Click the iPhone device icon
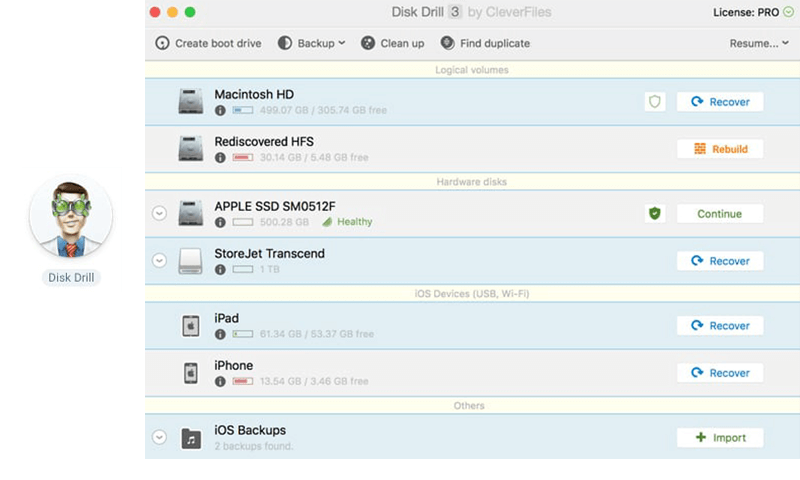800x480 pixels. coord(190,373)
